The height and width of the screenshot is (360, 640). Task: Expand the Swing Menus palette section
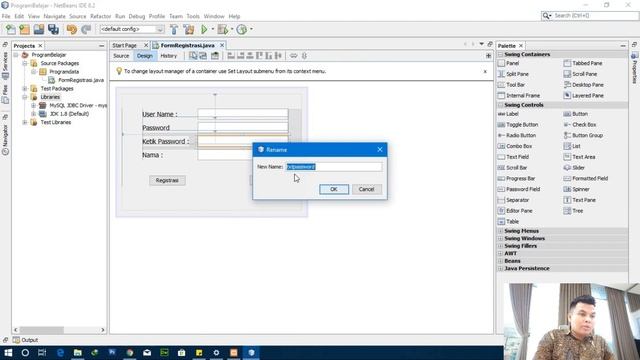[x=500, y=231]
